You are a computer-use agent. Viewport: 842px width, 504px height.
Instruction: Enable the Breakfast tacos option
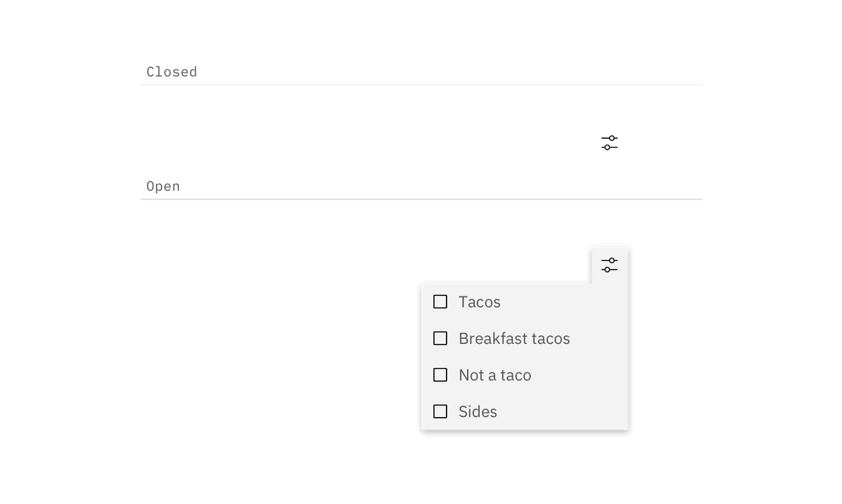click(440, 338)
